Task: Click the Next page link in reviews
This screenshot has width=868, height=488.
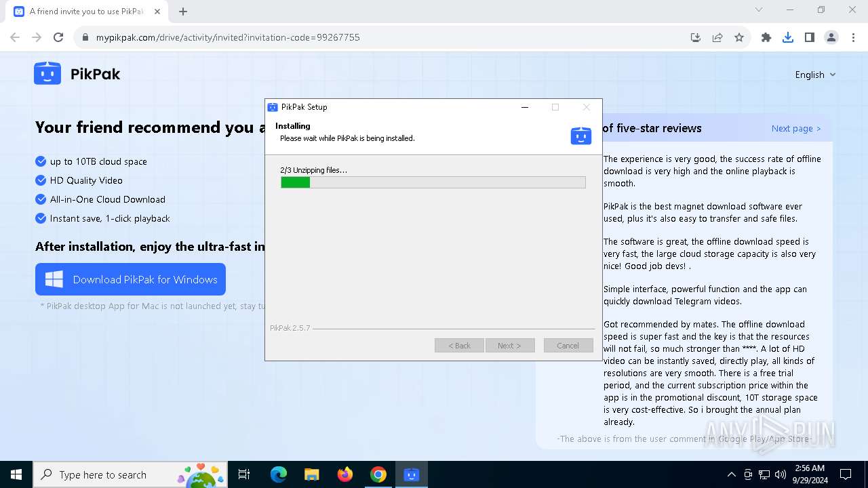Action: pos(796,128)
